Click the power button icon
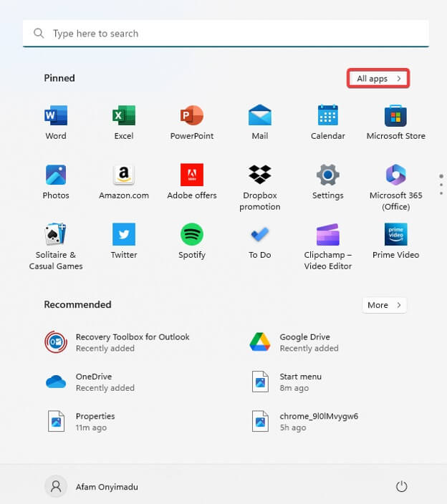 point(401,487)
